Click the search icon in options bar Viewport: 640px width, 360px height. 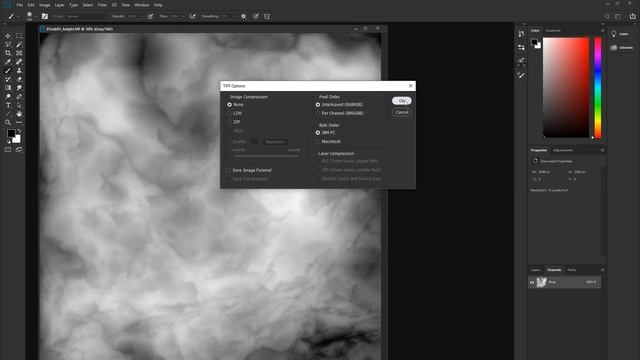click(607, 16)
